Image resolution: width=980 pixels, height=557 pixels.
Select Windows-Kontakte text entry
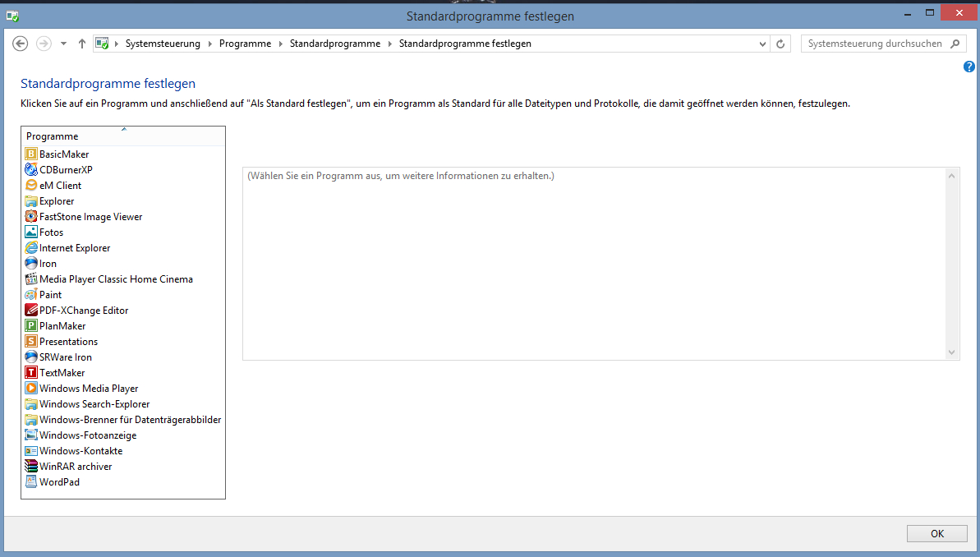[81, 451]
